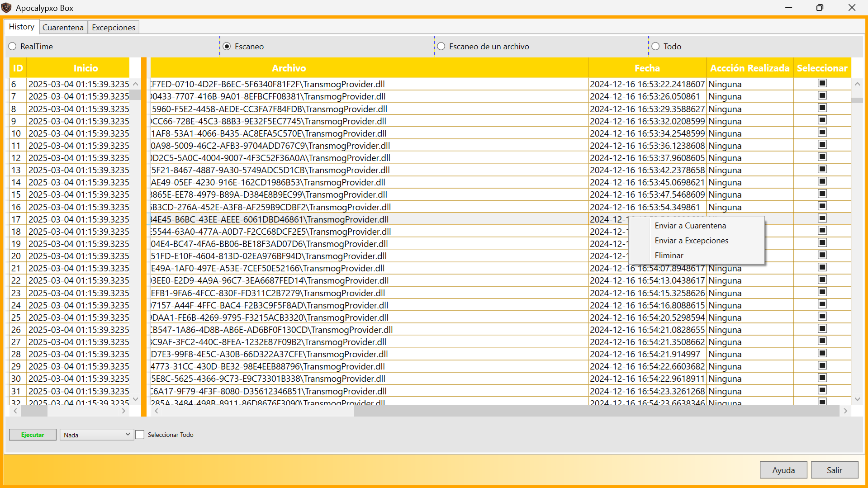Click the file list horizontal scrollbar thumb

pos(596,411)
